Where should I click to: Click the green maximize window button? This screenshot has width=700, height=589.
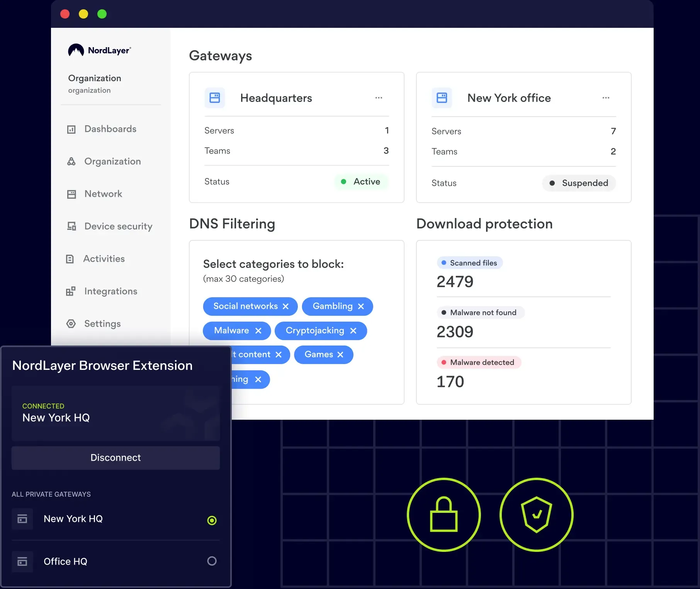click(x=102, y=14)
